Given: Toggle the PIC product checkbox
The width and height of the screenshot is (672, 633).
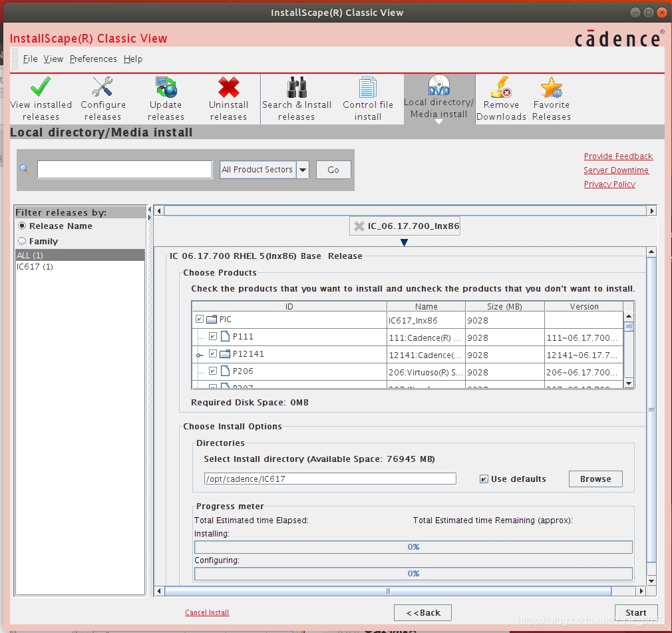Looking at the screenshot, I should click(x=200, y=319).
